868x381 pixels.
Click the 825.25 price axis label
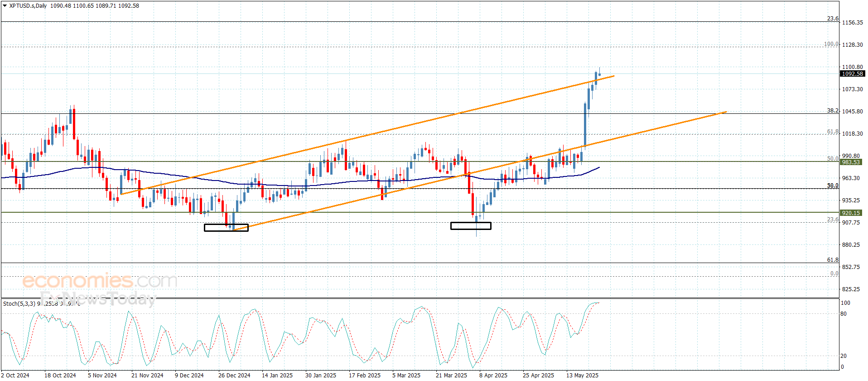click(851, 289)
